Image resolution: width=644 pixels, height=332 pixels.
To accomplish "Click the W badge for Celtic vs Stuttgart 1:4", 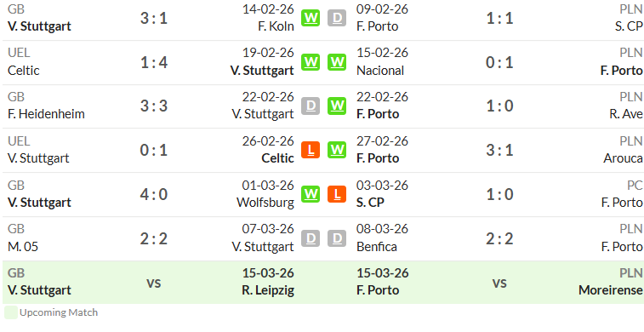I will [311, 62].
